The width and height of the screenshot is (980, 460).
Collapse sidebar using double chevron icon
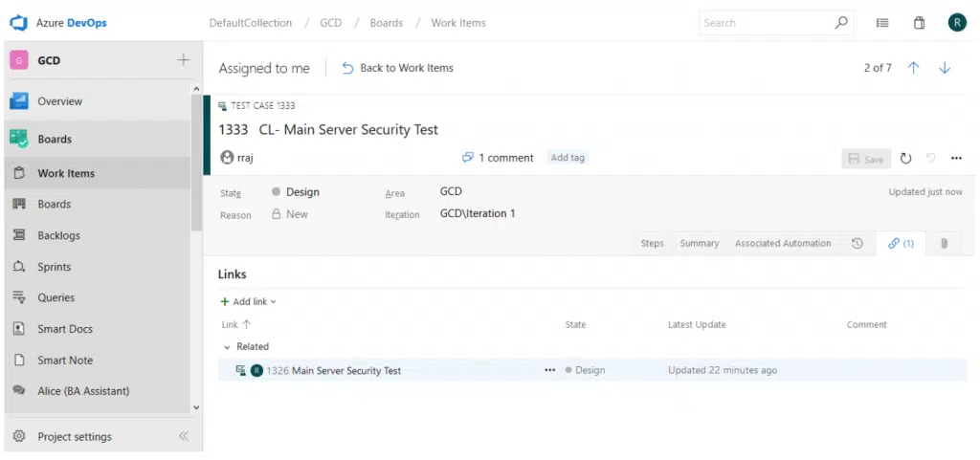(x=184, y=437)
